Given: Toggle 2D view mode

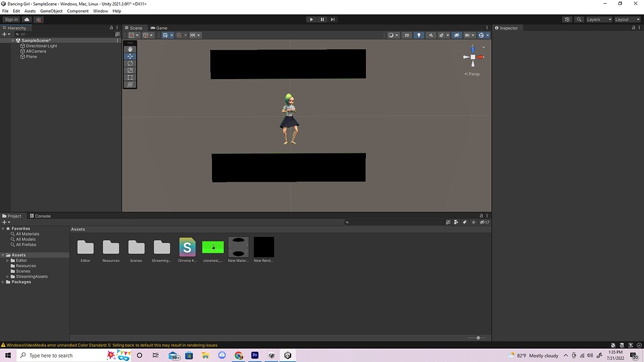Looking at the screenshot, I should pos(407,35).
